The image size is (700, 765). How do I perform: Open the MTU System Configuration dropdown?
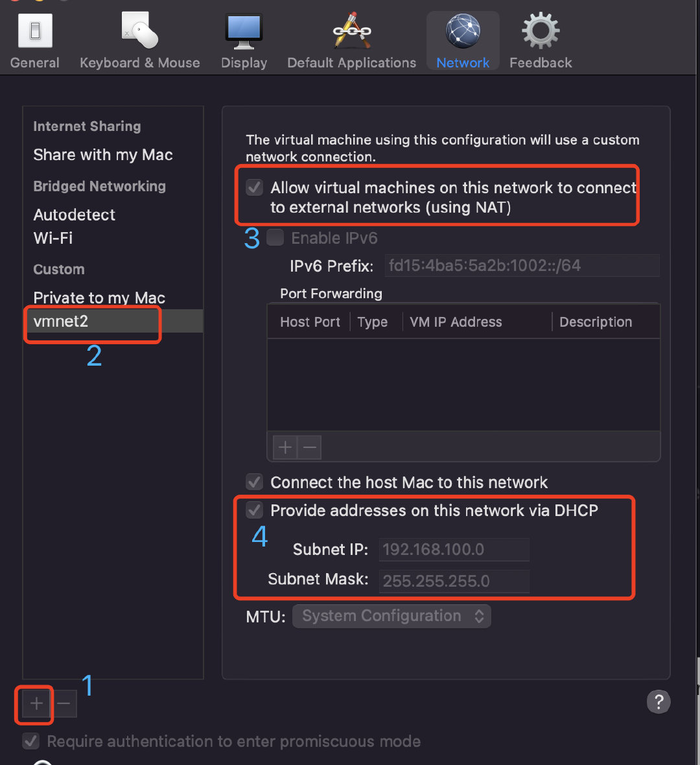click(x=391, y=616)
